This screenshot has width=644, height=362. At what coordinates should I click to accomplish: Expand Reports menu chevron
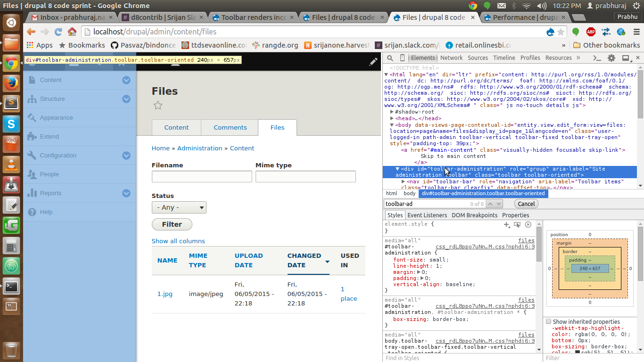(126, 193)
